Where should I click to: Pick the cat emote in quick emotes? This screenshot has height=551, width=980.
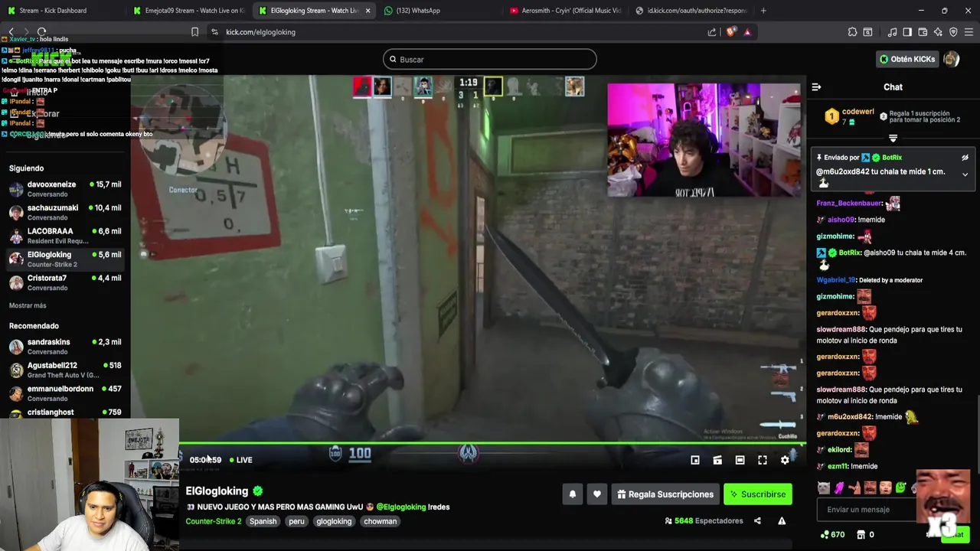(823, 487)
